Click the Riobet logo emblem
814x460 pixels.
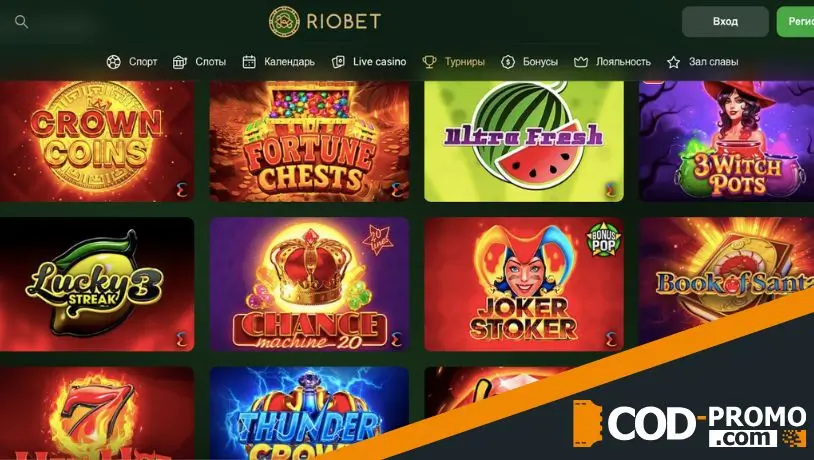[284, 21]
